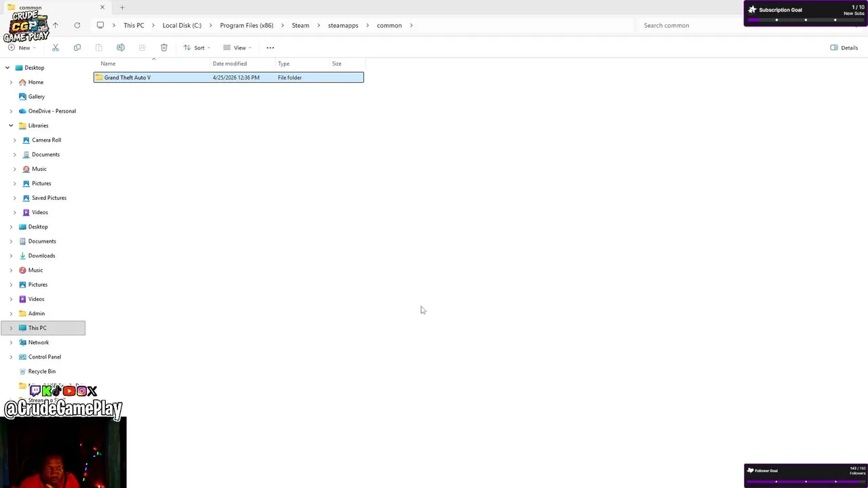Toggle the Details pane button
Screen dimensions: 868x488
844,47
